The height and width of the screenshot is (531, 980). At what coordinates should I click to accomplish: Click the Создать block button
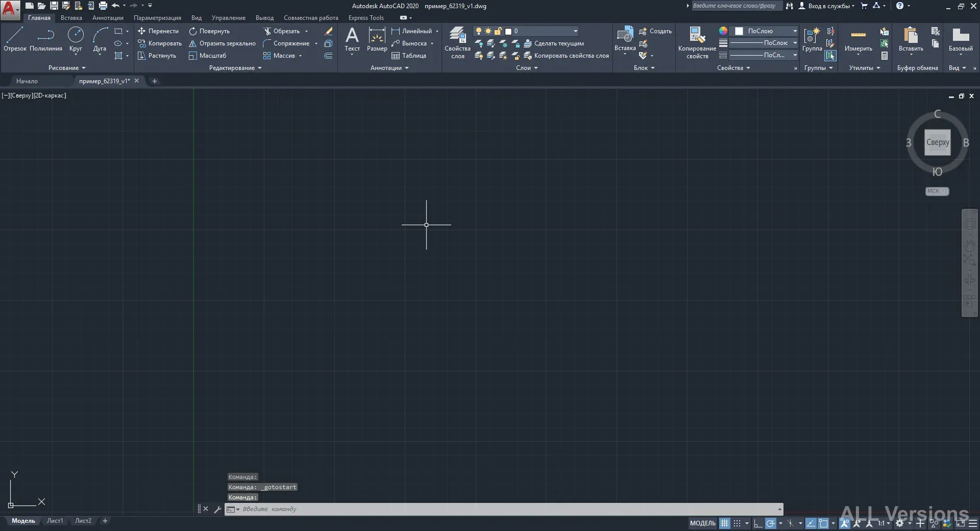point(655,31)
